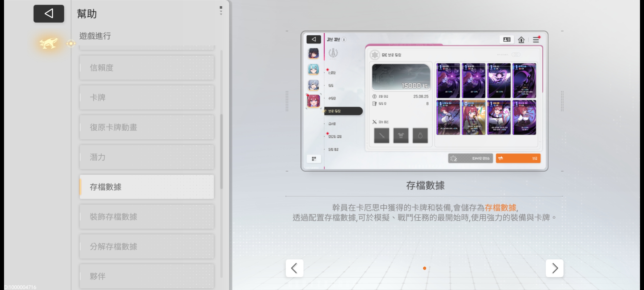
Task: Open the 卡牌 help topic
Action: coord(147,97)
